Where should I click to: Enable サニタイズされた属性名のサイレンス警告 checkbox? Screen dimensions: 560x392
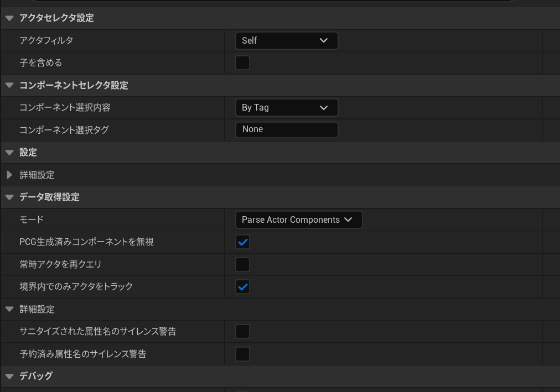[242, 331]
